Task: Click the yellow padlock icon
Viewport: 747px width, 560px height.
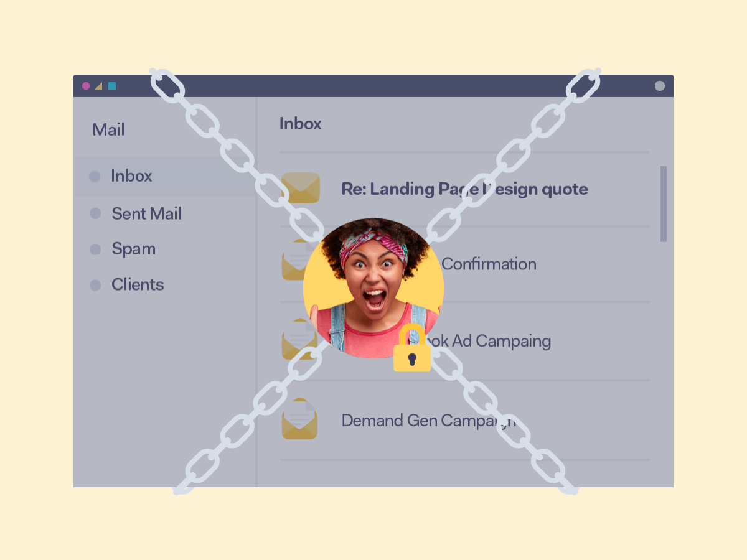Action: (412, 348)
